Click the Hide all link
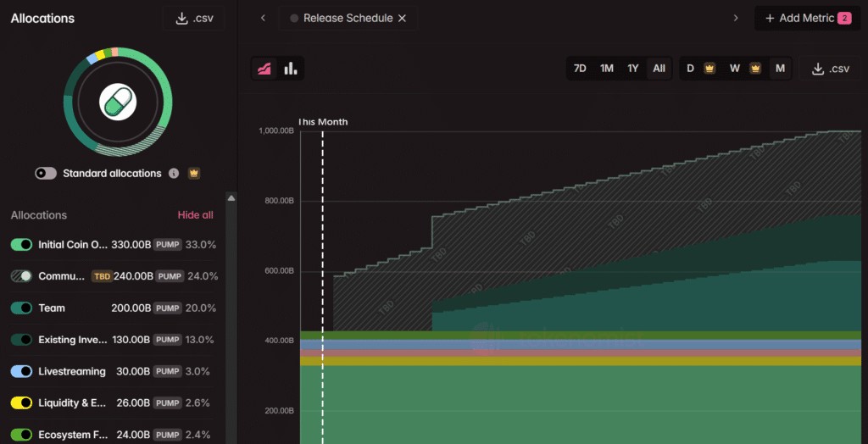Viewport: 868px width, 444px height. [x=196, y=215]
